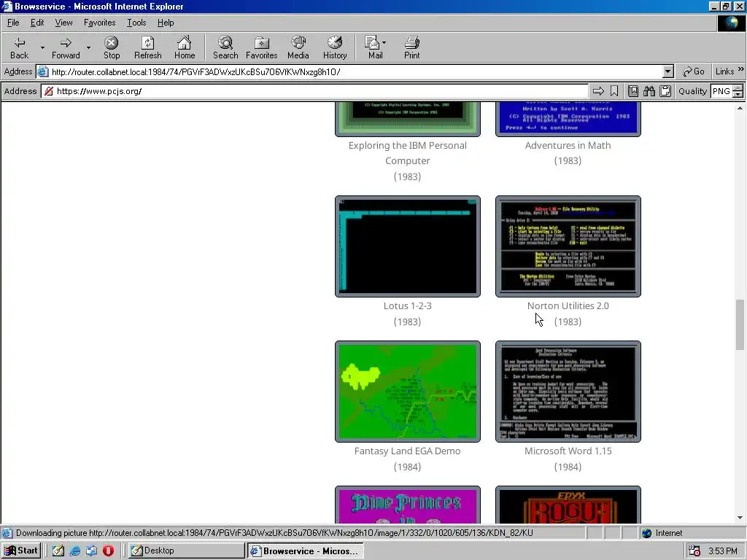Click the Outlook Express quick launch icon
This screenshot has width=747, height=560.
(x=91, y=551)
